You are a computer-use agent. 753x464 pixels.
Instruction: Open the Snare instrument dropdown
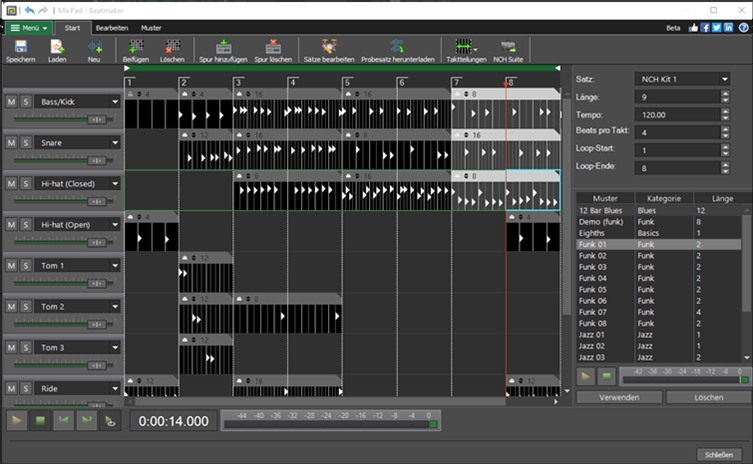(x=115, y=143)
